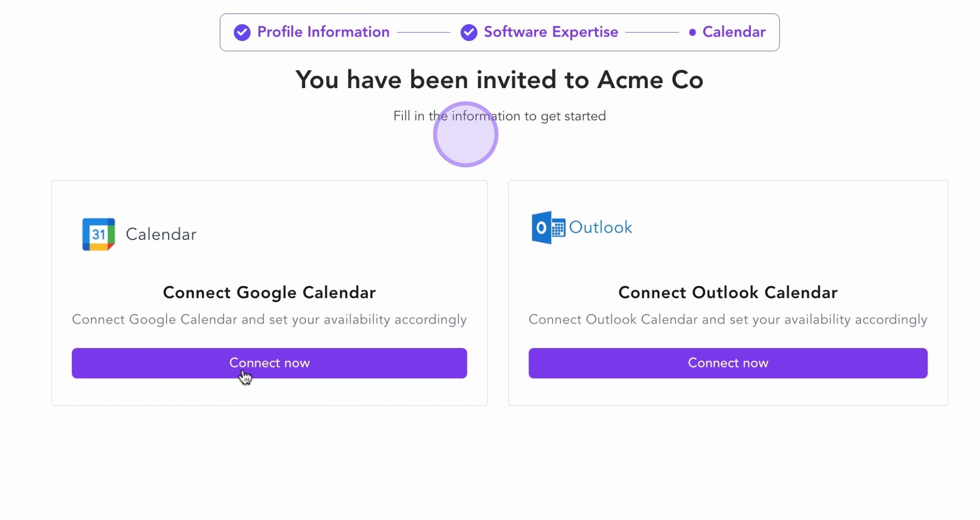980x520 pixels.
Task: Click the Profile Information checkmark icon
Action: click(242, 32)
